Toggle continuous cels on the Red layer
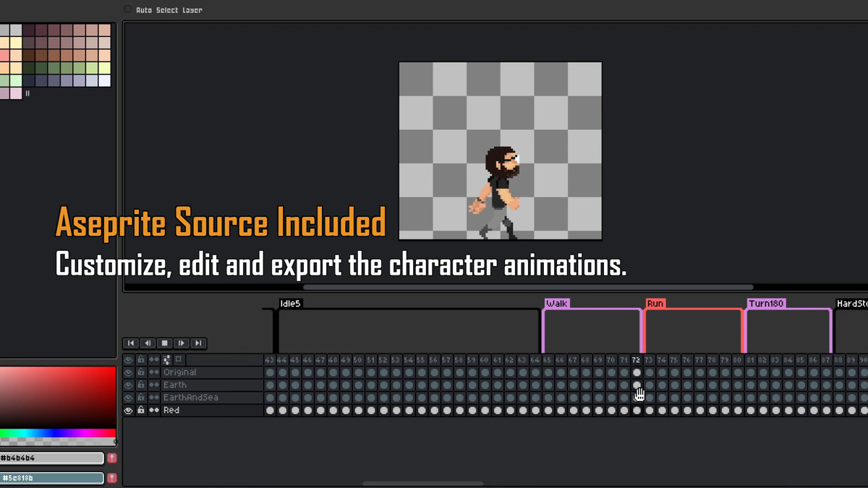 click(153, 410)
